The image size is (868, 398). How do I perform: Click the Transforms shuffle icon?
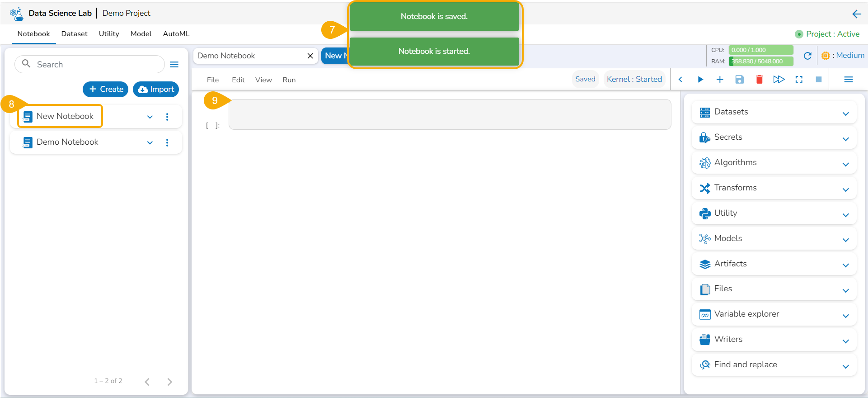coord(705,188)
